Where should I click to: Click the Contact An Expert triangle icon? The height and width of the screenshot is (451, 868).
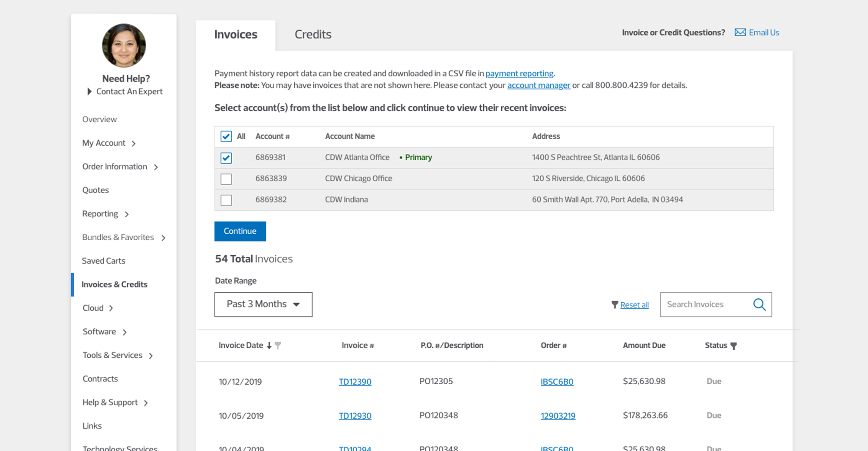point(89,92)
